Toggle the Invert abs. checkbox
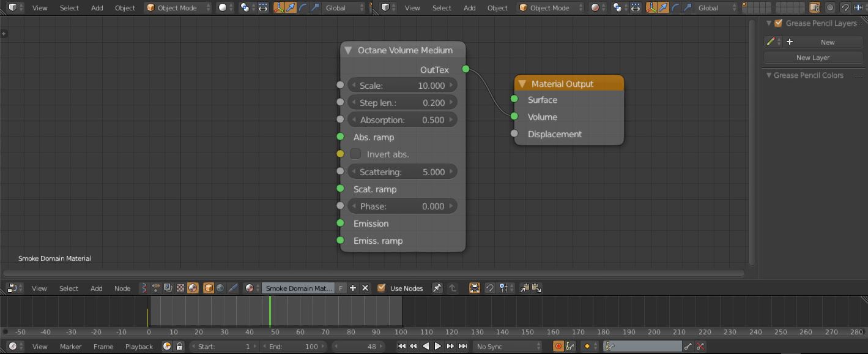The width and height of the screenshot is (868, 354). 355,154
